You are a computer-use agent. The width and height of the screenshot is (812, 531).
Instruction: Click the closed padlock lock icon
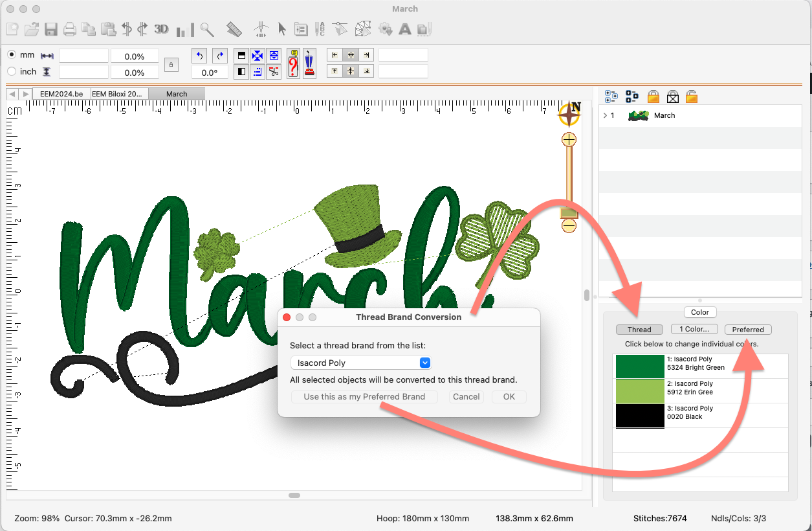pyautogui.click(x=653, y=96)
